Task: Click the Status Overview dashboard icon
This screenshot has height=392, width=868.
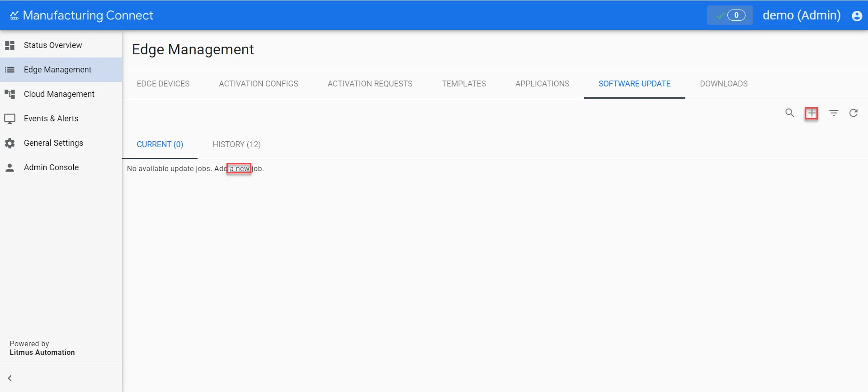Action: coord(9,45)
